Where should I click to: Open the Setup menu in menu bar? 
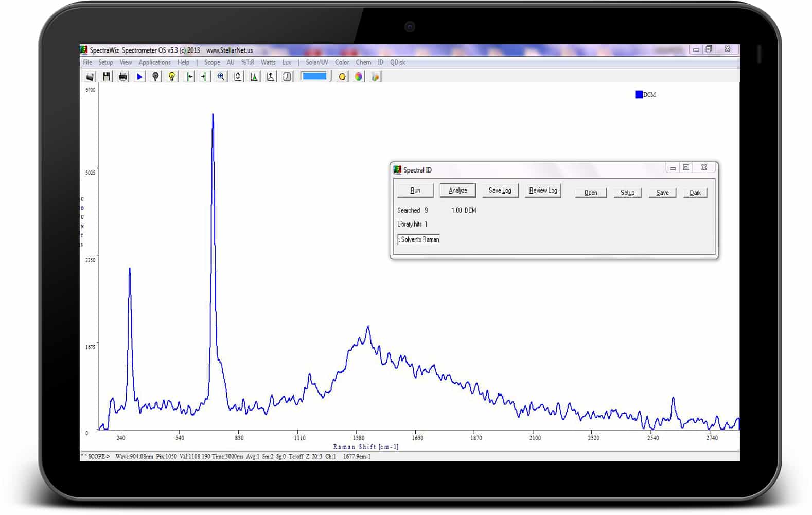coord(105,62)
